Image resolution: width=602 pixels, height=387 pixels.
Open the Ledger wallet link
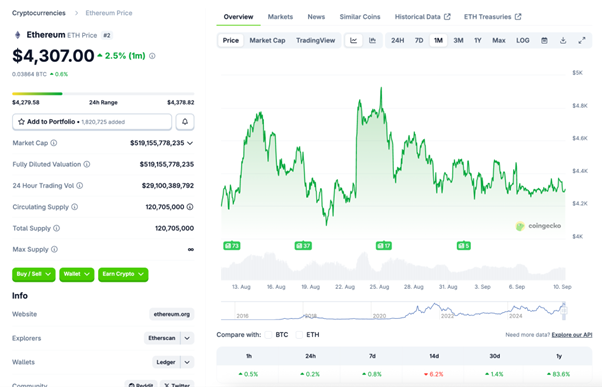tap(166, 362)
